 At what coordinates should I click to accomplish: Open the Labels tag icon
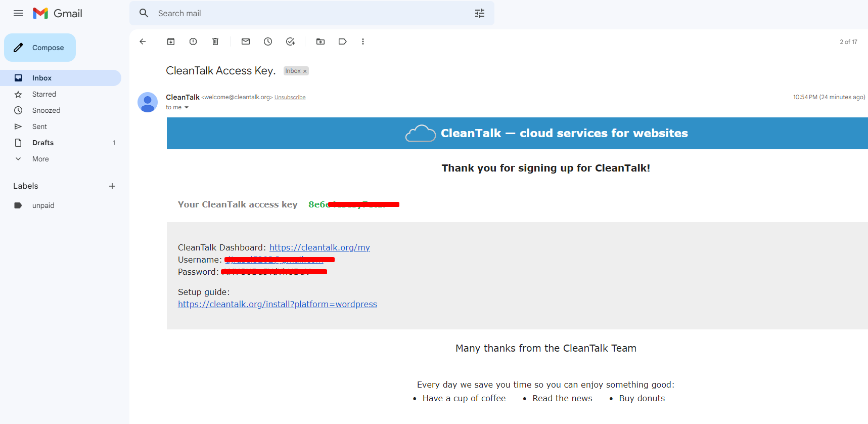[x=343, y=41]
